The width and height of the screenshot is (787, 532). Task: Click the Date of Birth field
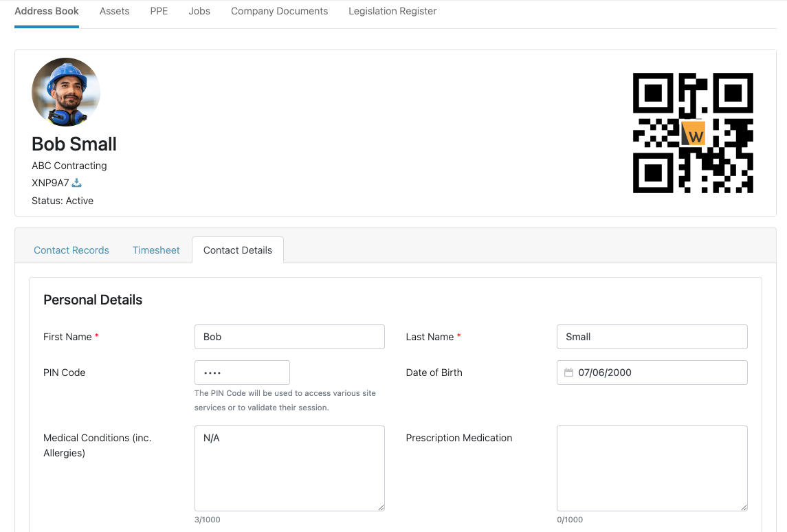651,373
